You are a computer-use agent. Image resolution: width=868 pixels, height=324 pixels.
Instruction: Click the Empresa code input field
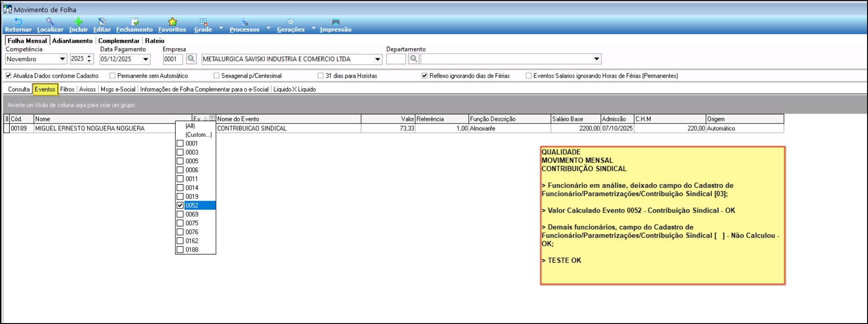coord(173,59)
